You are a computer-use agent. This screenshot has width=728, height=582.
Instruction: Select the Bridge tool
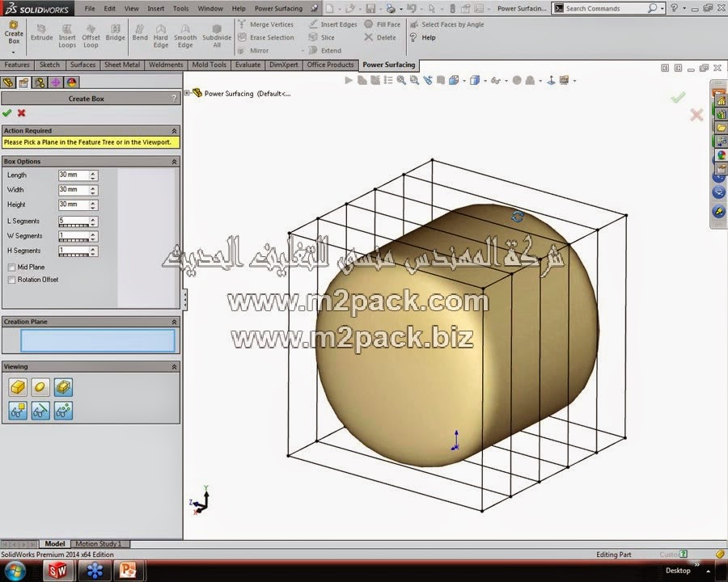tap(115, 33)
